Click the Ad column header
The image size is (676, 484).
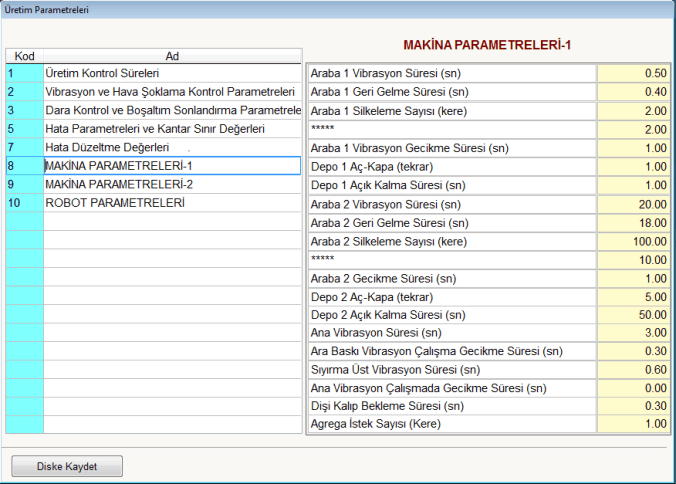pos(172,56)
